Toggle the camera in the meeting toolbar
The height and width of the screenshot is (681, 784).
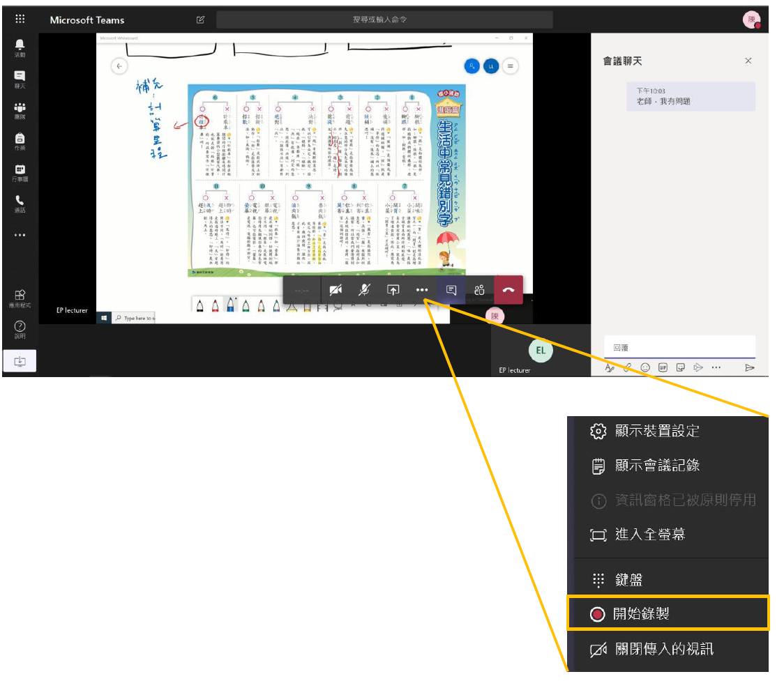point(336,290)
